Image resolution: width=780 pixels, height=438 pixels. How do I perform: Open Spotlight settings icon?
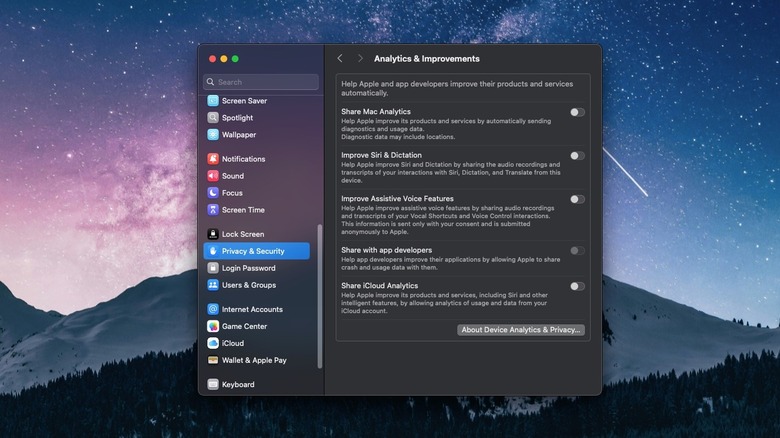pos(213,118)
